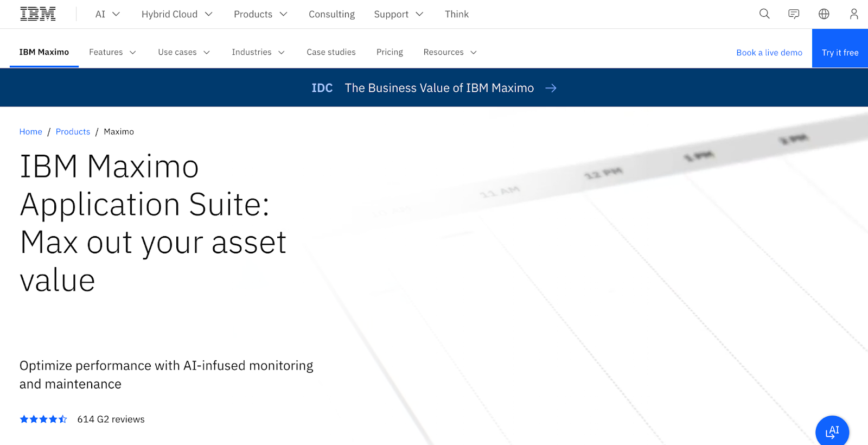Go to Home breadcrumb link

[x=31, y=131]
